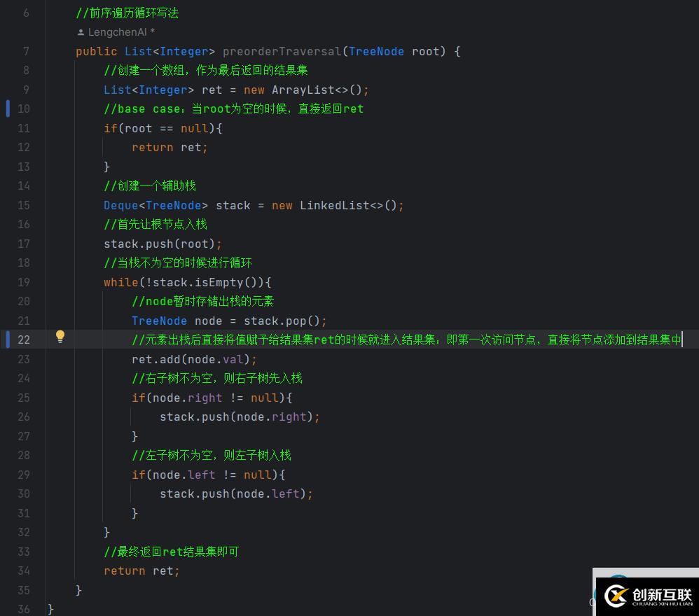Image resolution: width=699 pixels, height=616 pixels.
Task: Click the TreeNode parameter type on line 7
Action: [x=376, y=52]
